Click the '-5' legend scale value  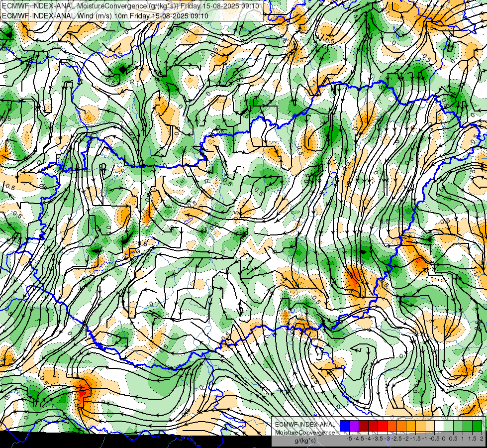349,439
